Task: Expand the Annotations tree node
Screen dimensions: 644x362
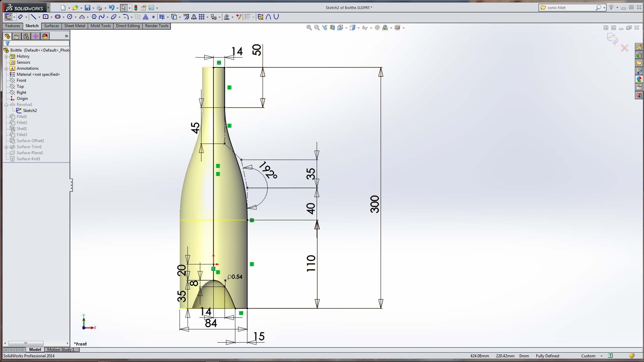Action: click(x=6, y=68)
